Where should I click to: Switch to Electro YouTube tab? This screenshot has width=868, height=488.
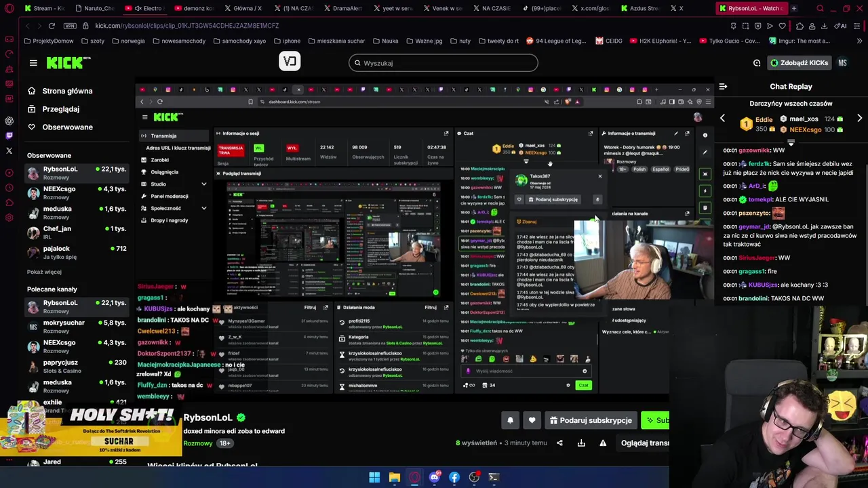tap(145, 8)
